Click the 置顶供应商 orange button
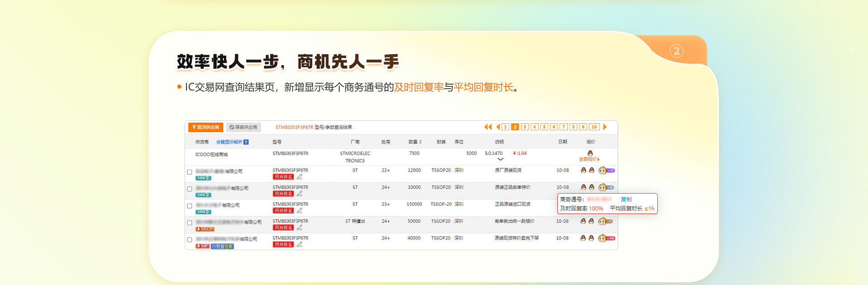Screen dimensions: 868x285 205,128
